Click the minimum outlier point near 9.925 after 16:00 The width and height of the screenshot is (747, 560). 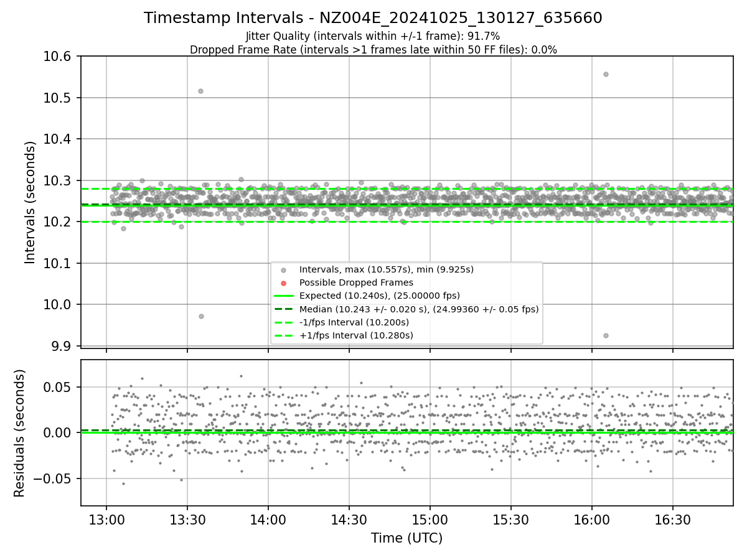(x=606, y=335)
